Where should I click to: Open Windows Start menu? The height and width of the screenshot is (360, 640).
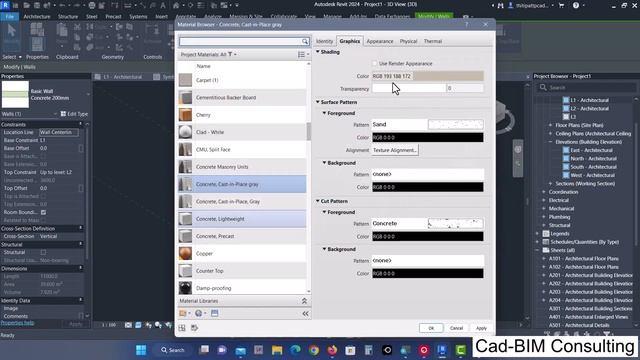coord(141,350)
